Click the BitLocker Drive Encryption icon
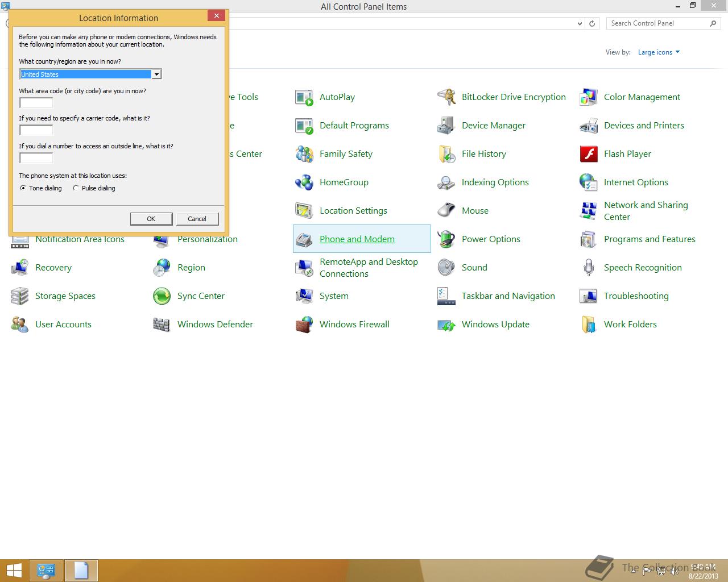Viewport: 728px width, 582px height. click(x=446, y=97)
